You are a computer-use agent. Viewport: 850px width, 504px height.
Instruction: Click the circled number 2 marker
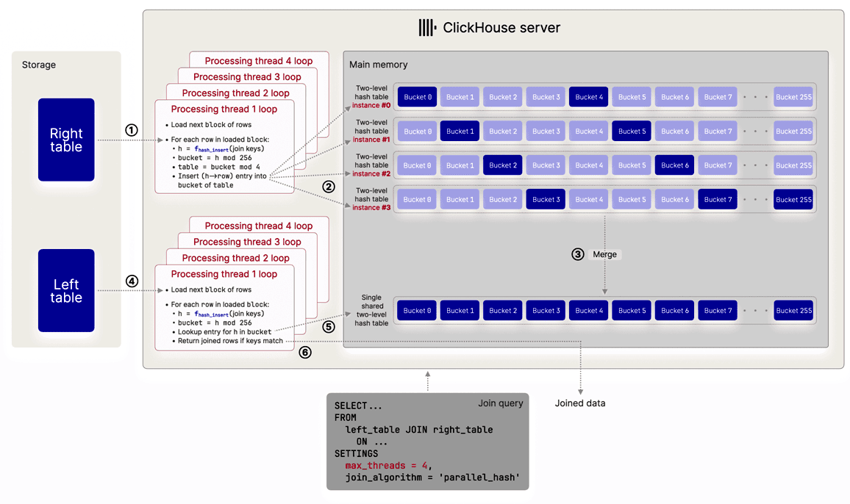tap(329, 187)
